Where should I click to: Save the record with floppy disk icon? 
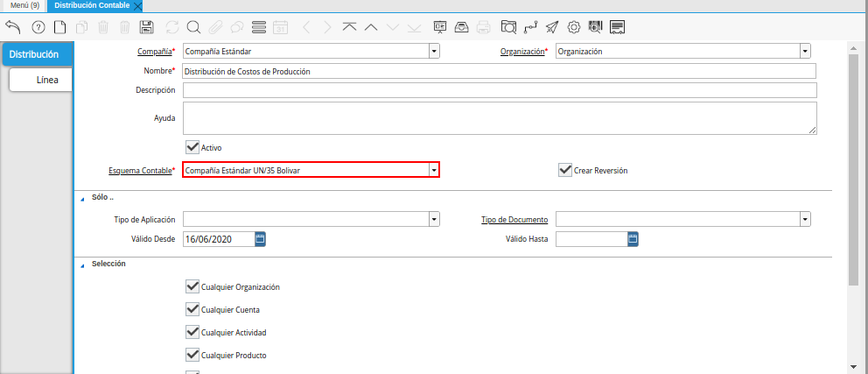pos(147,26)
